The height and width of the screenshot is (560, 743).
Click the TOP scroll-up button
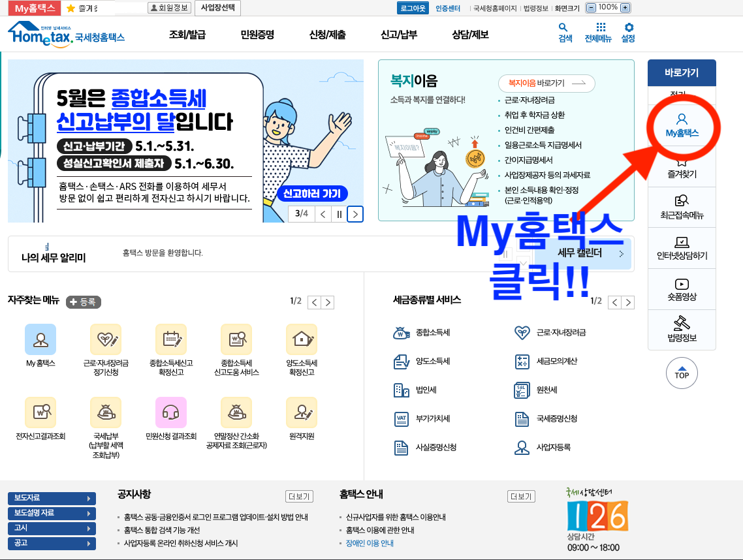(x=682, y=373)
